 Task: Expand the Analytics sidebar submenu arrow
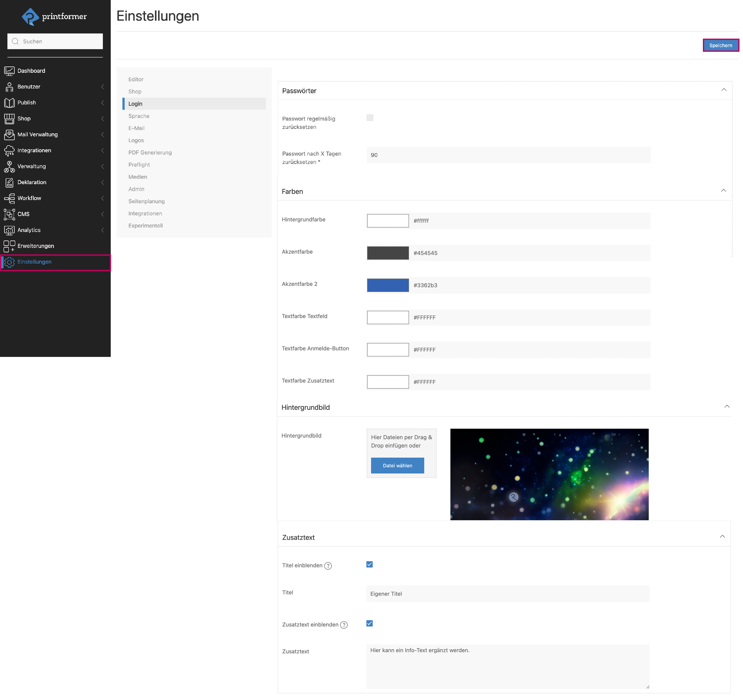(x=103, y=230)
